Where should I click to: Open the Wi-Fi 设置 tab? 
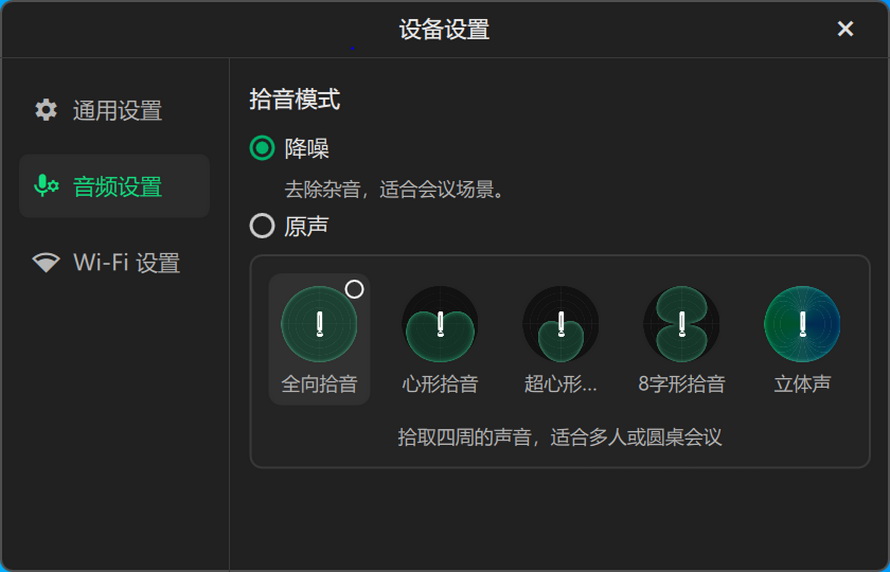[x=126, y=264]
